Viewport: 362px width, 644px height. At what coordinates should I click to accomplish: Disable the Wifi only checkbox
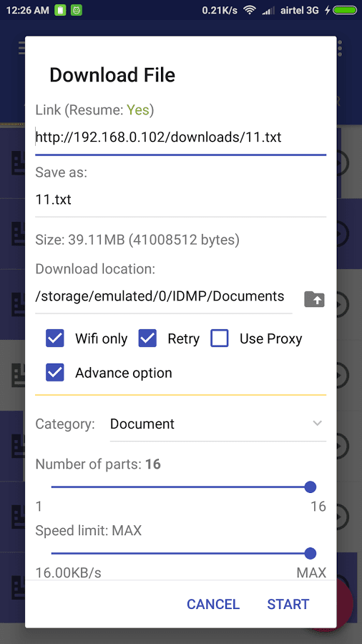54,338
